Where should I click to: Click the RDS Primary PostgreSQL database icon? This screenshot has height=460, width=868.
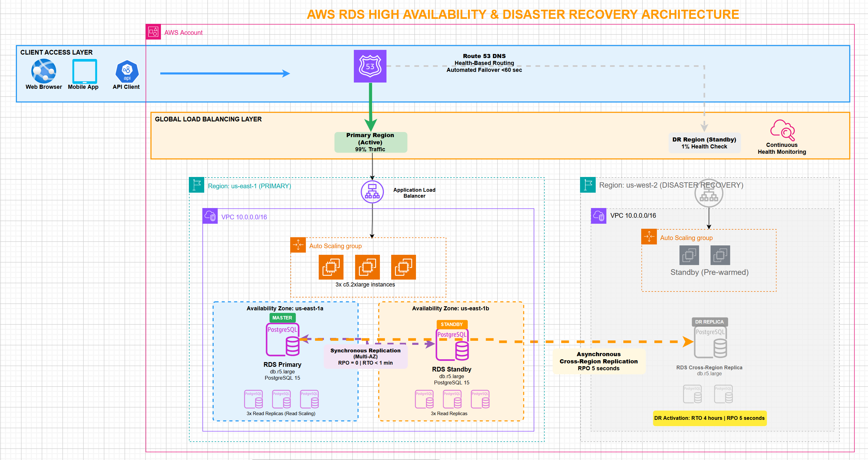pos(283,340)
